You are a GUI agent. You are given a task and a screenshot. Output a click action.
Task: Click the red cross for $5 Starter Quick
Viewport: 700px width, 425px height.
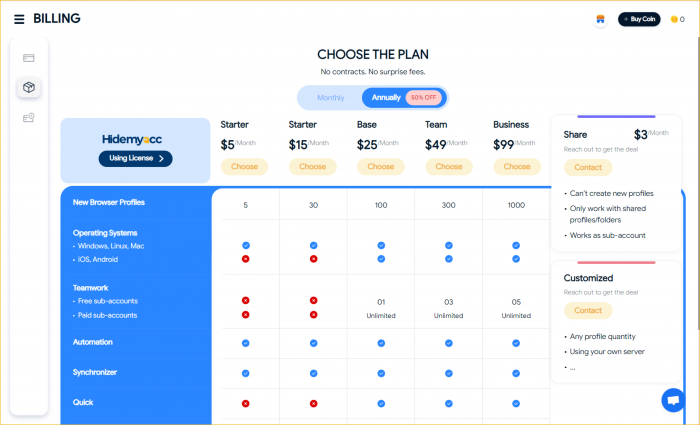tap(246, 404)
